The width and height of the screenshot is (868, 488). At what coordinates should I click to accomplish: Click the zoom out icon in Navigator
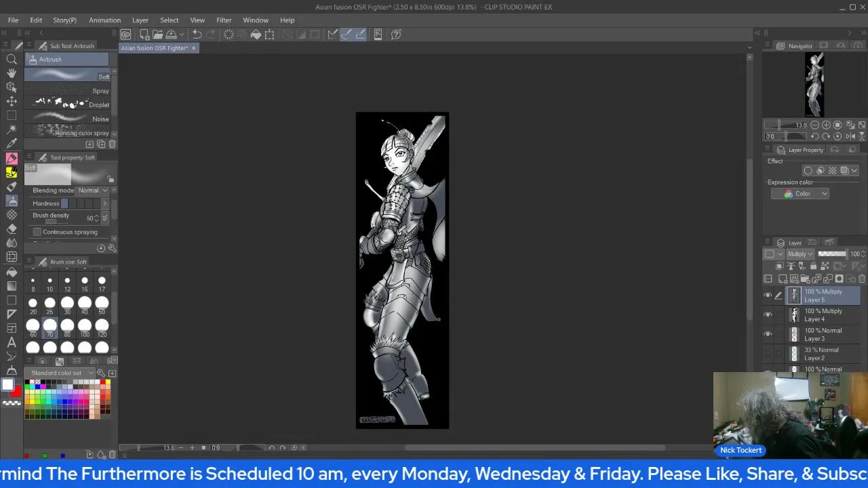coord(814,125)
